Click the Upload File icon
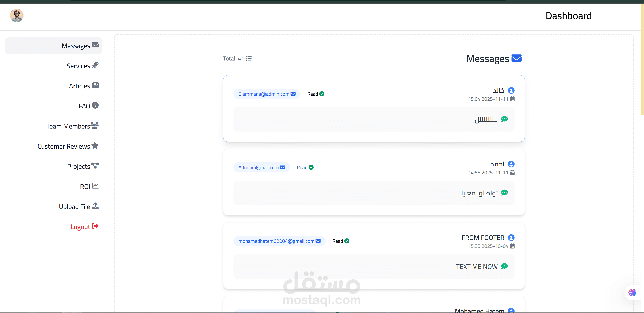Image resolution: width=644 pixels, height=313 pixels. coord(95,206)
